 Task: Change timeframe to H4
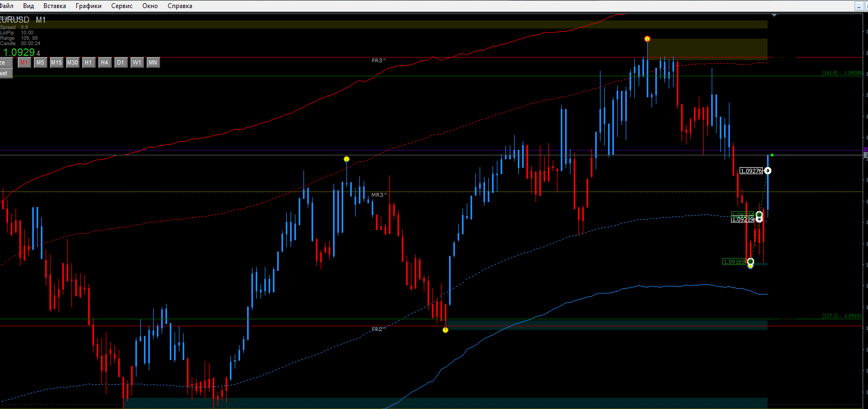pyautogui.click(x=105, y=62)
